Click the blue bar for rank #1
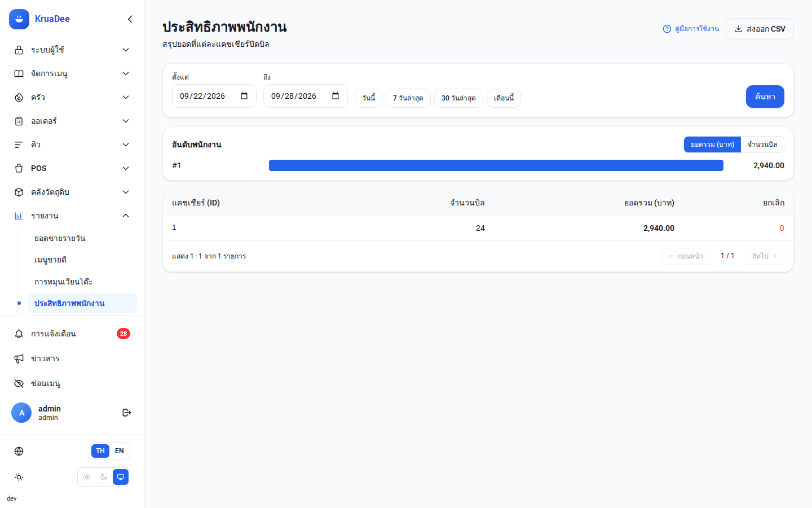812x508 pixels. coord(496,165)
